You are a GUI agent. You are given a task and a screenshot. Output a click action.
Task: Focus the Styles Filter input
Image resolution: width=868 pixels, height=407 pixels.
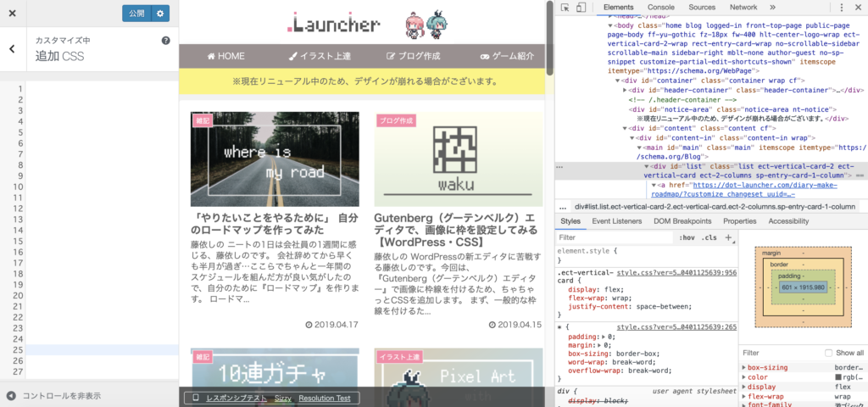(615, 237)
